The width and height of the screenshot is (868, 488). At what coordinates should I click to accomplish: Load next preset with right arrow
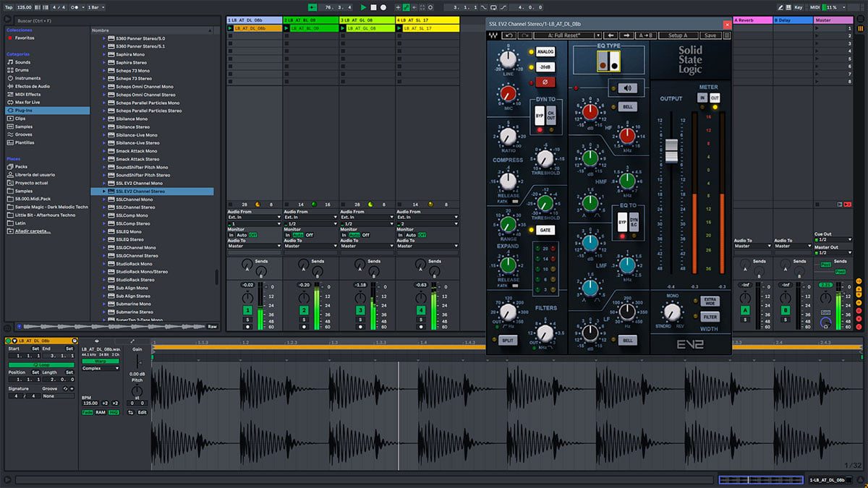pyautogui.click(x=625, y=35)
